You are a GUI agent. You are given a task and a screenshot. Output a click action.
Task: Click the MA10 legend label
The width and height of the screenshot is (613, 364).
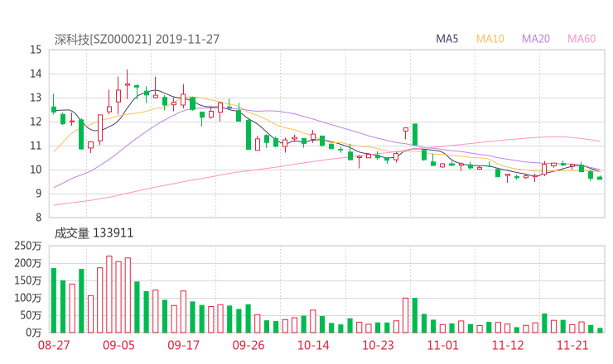(490, 39)
